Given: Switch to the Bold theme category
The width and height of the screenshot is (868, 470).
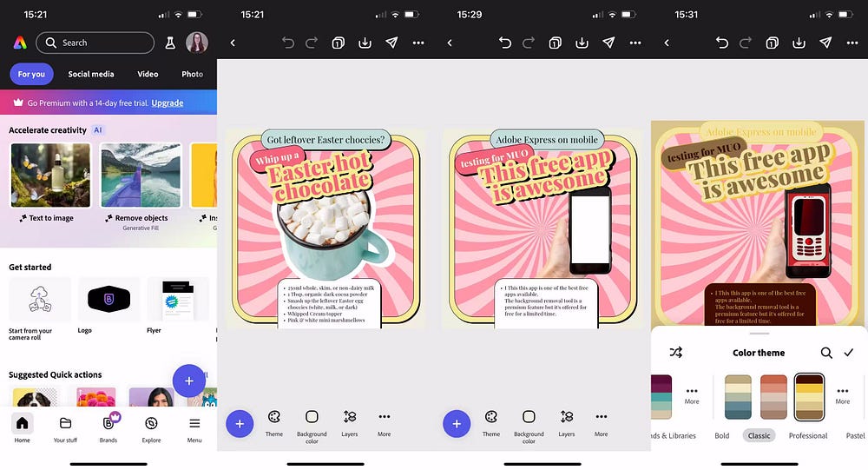Looking at the screenshot, I should coord(722,435).
